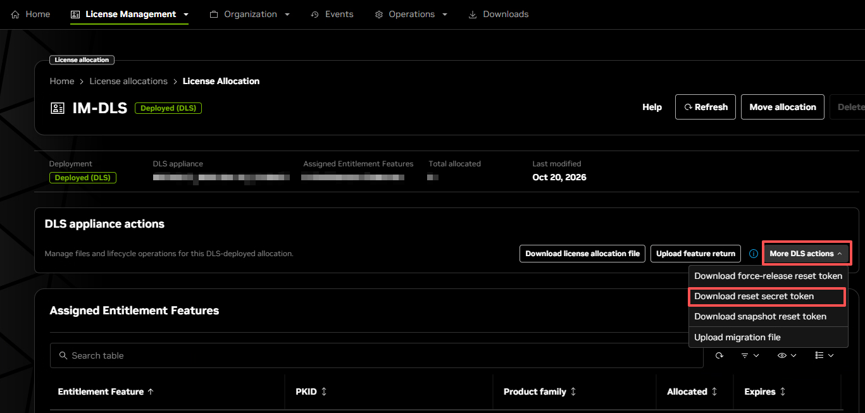Click the License allocations breadcrumb link

click(x=129, y=81)
